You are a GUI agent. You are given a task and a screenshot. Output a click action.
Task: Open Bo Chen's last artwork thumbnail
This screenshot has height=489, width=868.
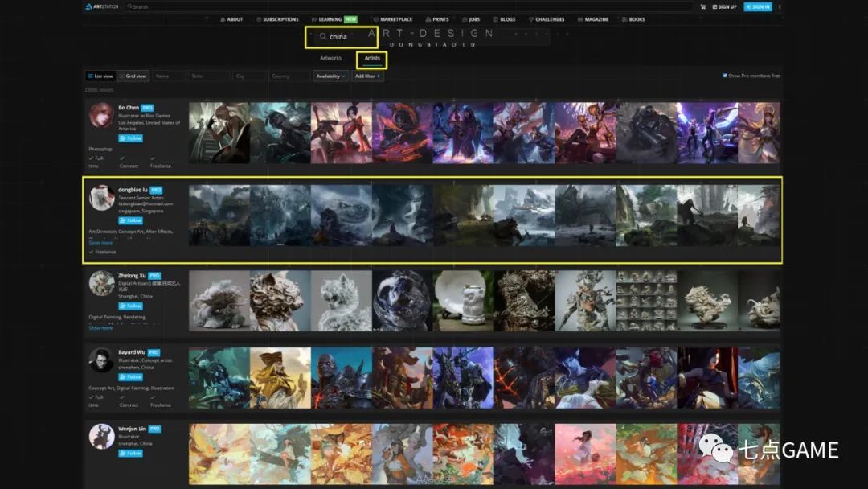click(759, 133)
